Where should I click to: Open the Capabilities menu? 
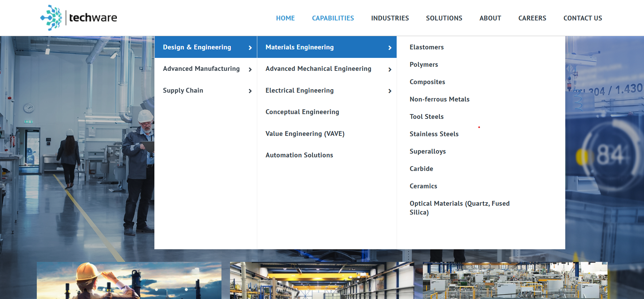333,18
